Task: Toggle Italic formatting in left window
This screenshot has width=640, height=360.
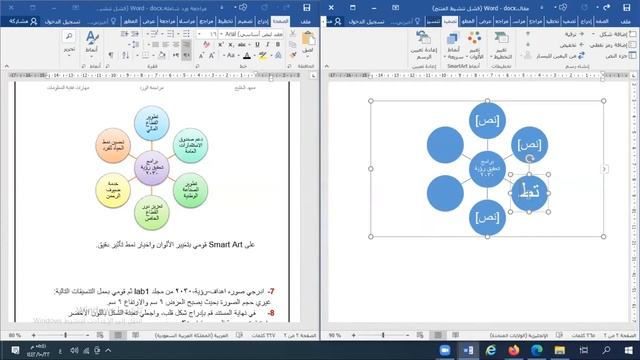Action: pos(268,44)
